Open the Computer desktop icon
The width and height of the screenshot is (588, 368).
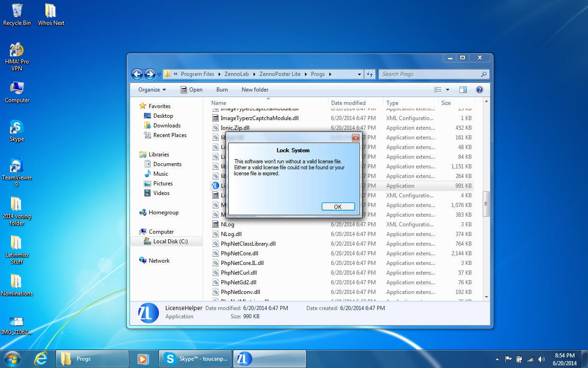pos(17,92)
